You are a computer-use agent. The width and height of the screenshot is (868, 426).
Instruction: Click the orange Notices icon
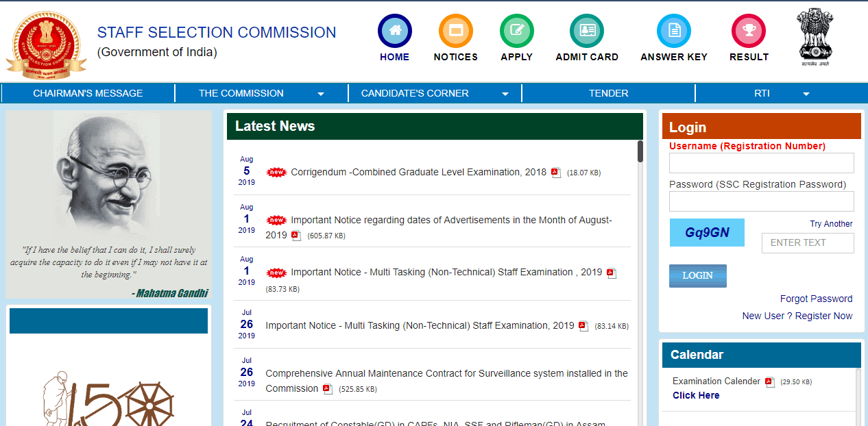coord(455,31)
